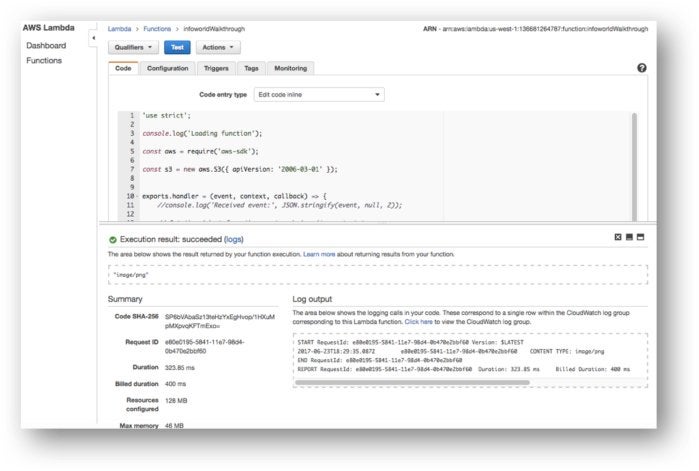
Task: Click the Code SHA-256 hash value
Action: coord(220,321)
